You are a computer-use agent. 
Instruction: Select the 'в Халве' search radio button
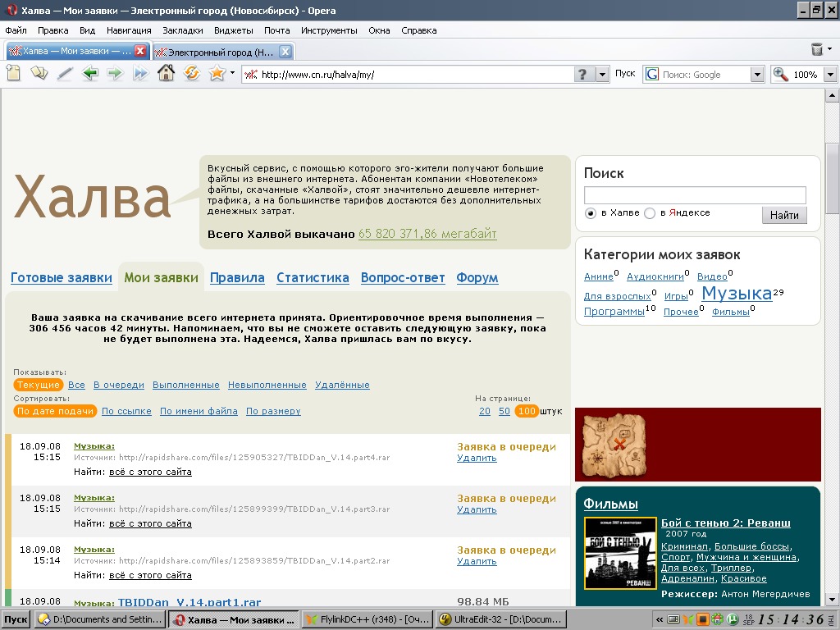(591, 213)
